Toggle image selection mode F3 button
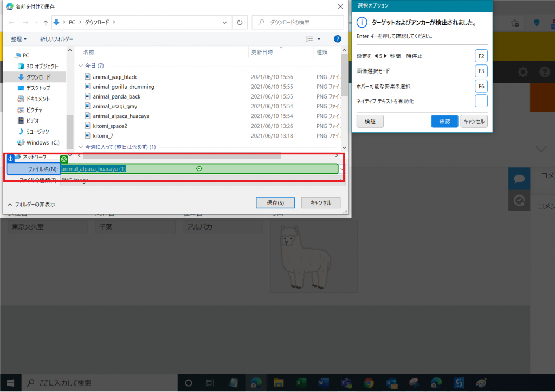555x392 pixels. tap(481, 71)
